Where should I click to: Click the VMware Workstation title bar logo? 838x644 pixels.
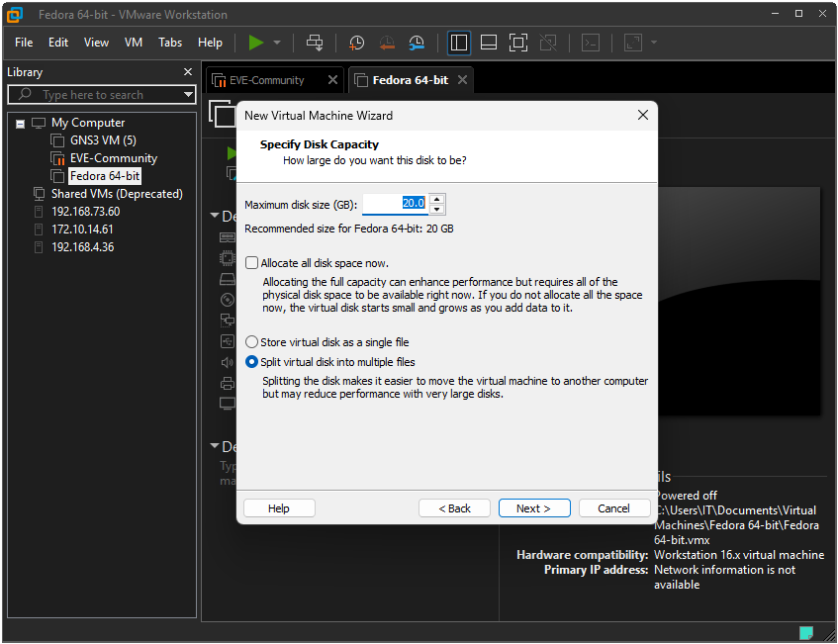(15, 15)
